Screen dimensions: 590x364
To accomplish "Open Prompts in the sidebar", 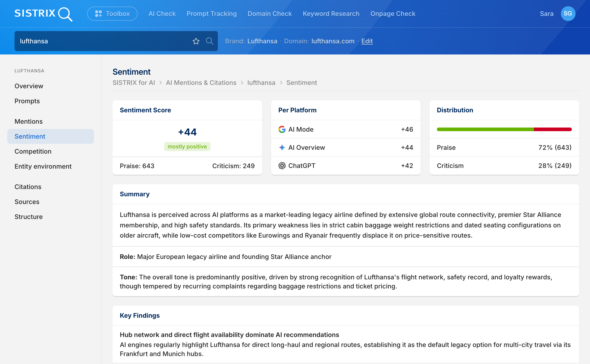I will tap(27, 101).
